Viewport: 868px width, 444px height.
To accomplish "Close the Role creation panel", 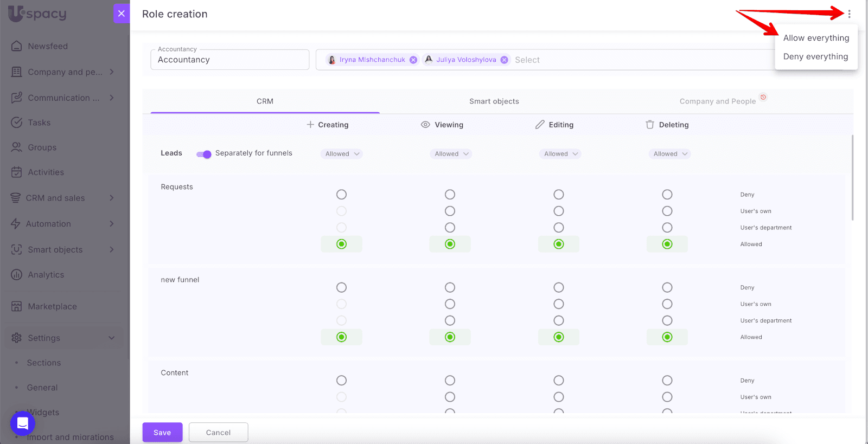I will (x=122, y=14).
